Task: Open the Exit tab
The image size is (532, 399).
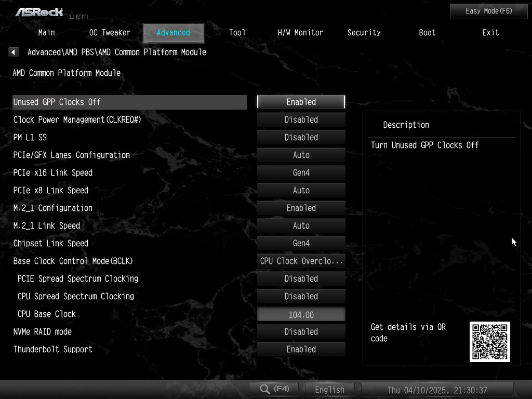Action: pos(490,33)
